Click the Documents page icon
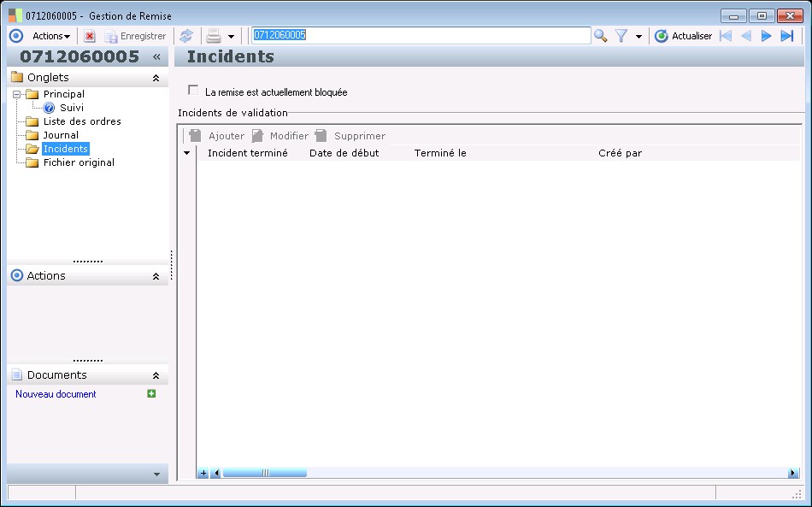This screenshot has height=507, width=812. click(x=17, y=374)
